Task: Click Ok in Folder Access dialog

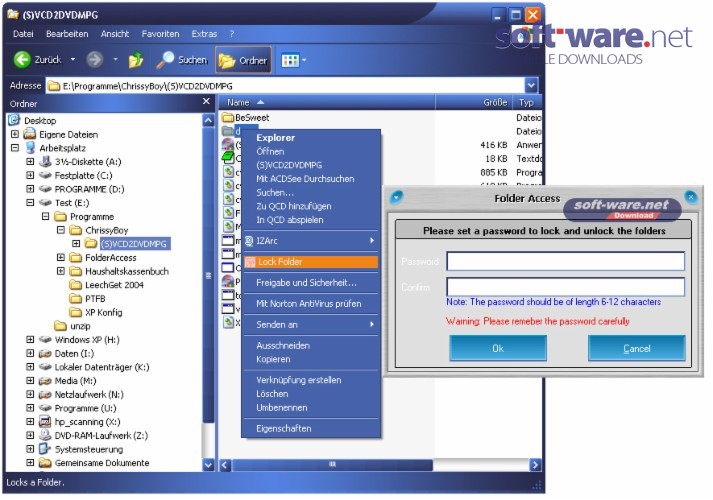Action: click(498, 348)
